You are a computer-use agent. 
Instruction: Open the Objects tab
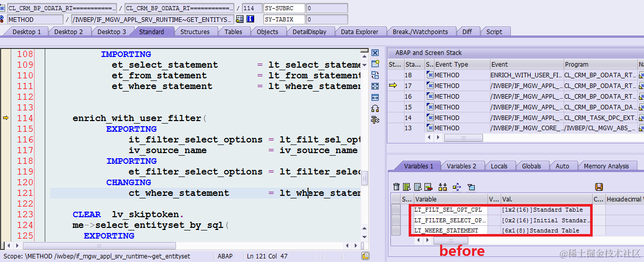point(267,32)
